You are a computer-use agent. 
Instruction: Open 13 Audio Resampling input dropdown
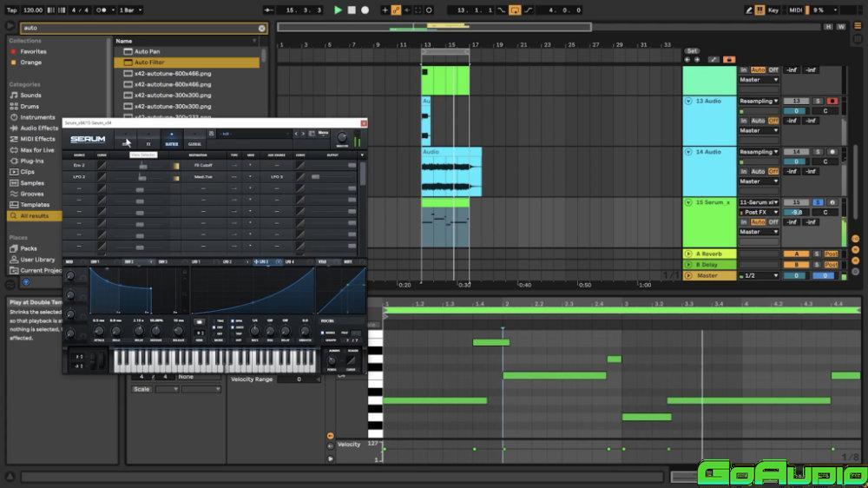pyautogui.click(x=759, y=102)
